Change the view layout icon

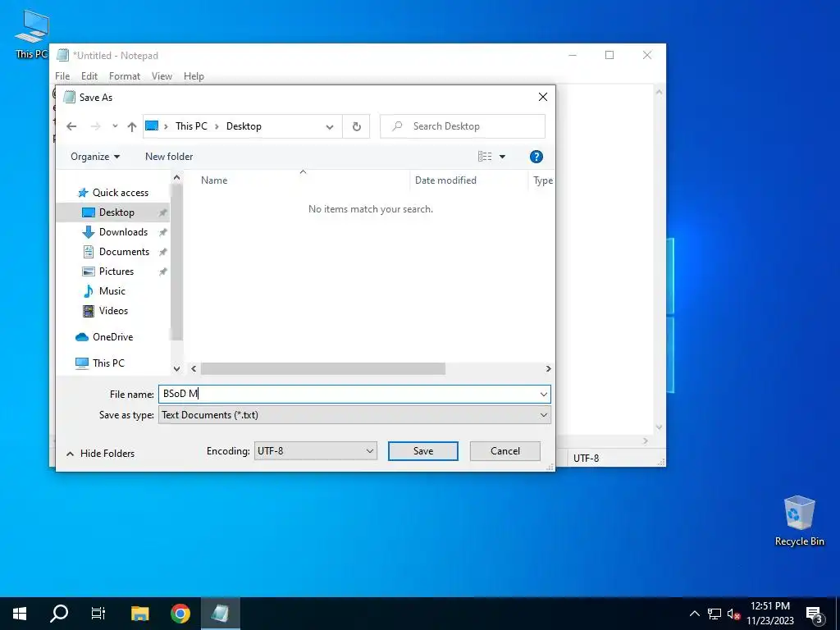485,157
